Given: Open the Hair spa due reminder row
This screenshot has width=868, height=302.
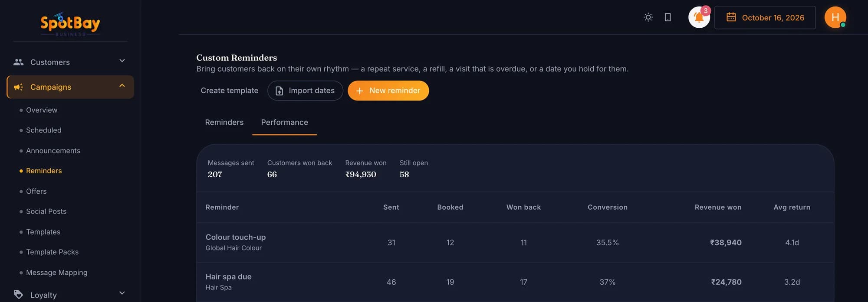Looking at the screenshot, I should pyautogui.click(x=515, y=282).
